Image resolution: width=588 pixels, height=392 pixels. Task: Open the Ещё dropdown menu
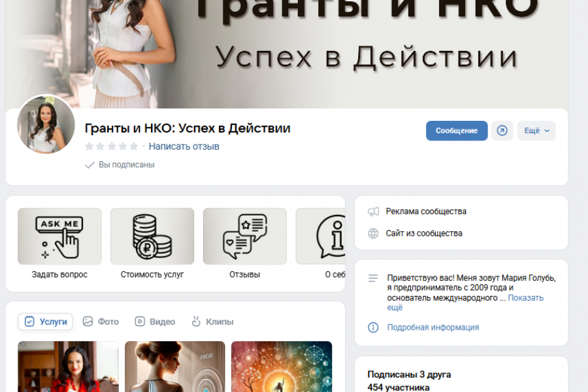point(536,131)
